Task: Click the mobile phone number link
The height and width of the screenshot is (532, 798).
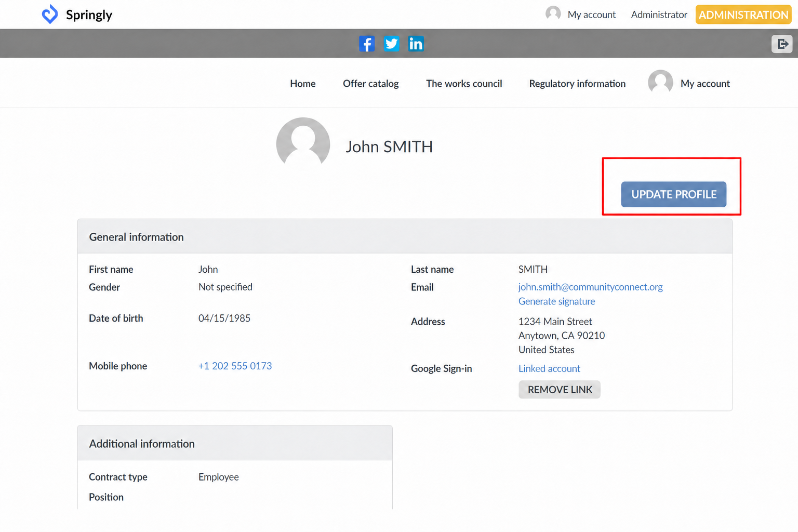Action: coord(235,366)
